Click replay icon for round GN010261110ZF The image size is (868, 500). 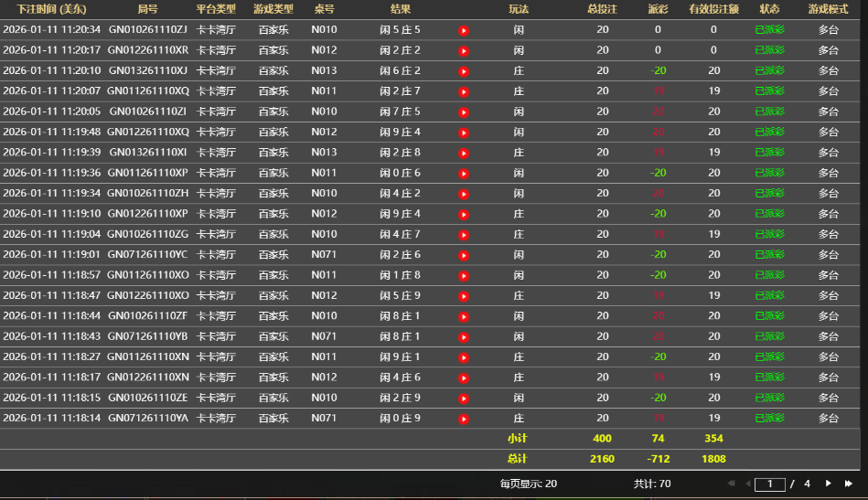[464, 316]
